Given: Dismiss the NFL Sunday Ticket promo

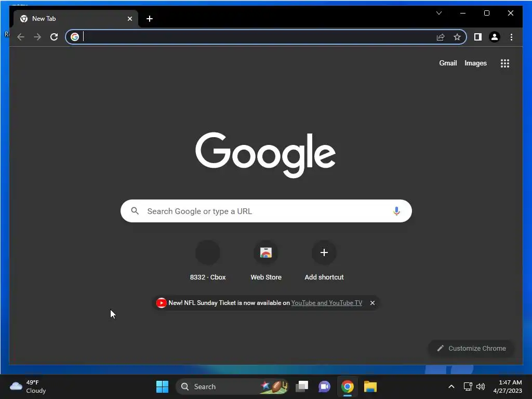Looking at the screenshot, I should pyautogui.click(x=372, y=303).
